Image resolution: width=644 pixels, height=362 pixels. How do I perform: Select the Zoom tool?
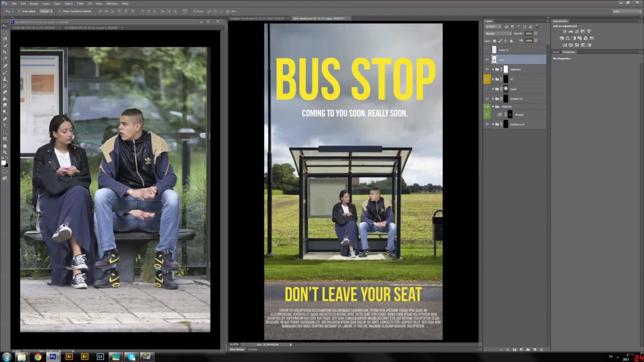[x=5, y=152]
